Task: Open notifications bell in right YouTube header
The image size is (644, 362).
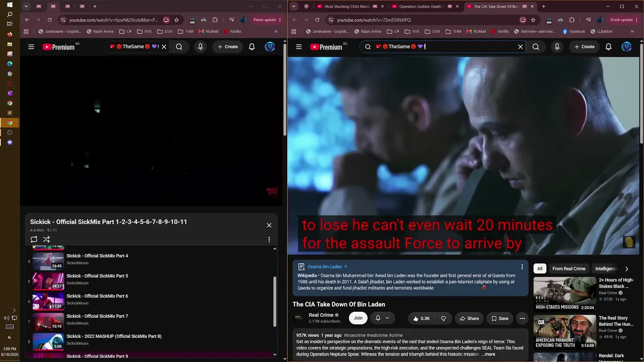Action: [609, 47]
